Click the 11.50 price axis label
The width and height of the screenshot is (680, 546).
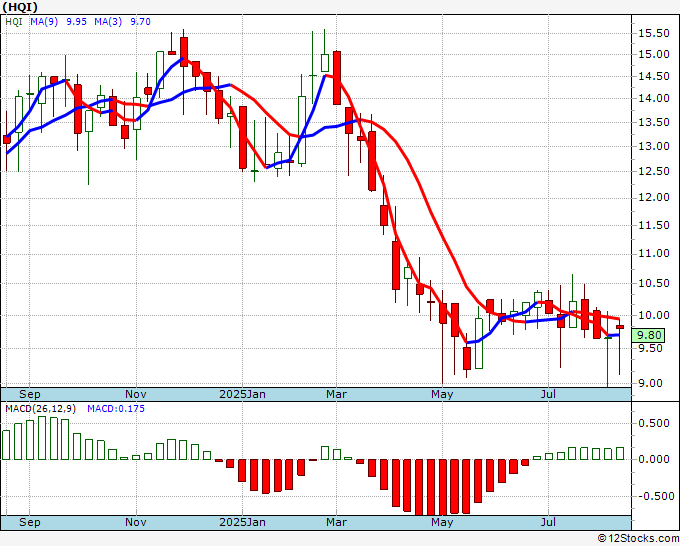(x=654, y=226)
